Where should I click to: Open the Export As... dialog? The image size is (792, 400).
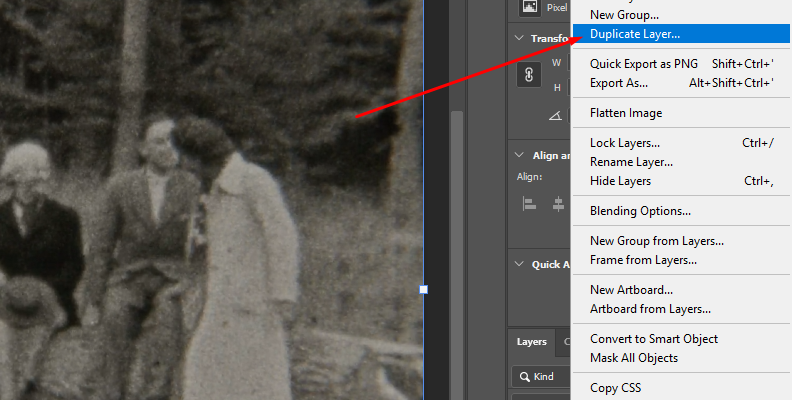pyautogui.click(x=618, y=83)
